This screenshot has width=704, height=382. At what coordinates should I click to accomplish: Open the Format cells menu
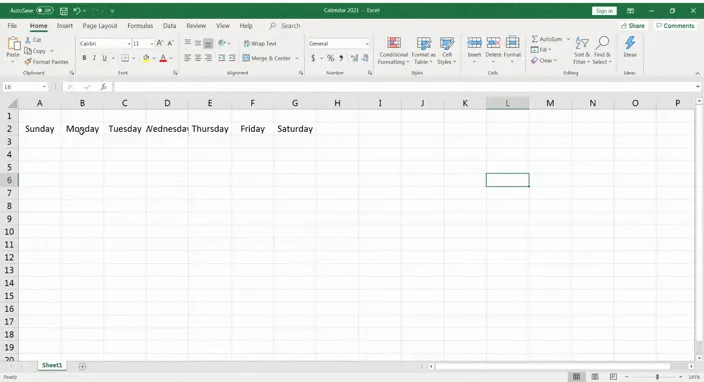pyautogui.click(x=512, y=49)
